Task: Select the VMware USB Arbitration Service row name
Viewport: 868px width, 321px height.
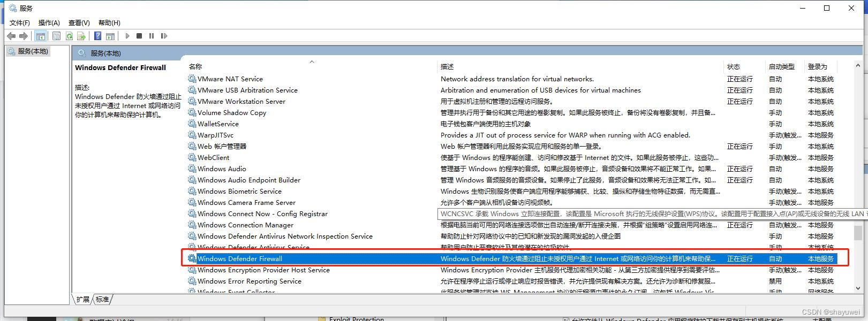Action: click(x=247, y=90)
